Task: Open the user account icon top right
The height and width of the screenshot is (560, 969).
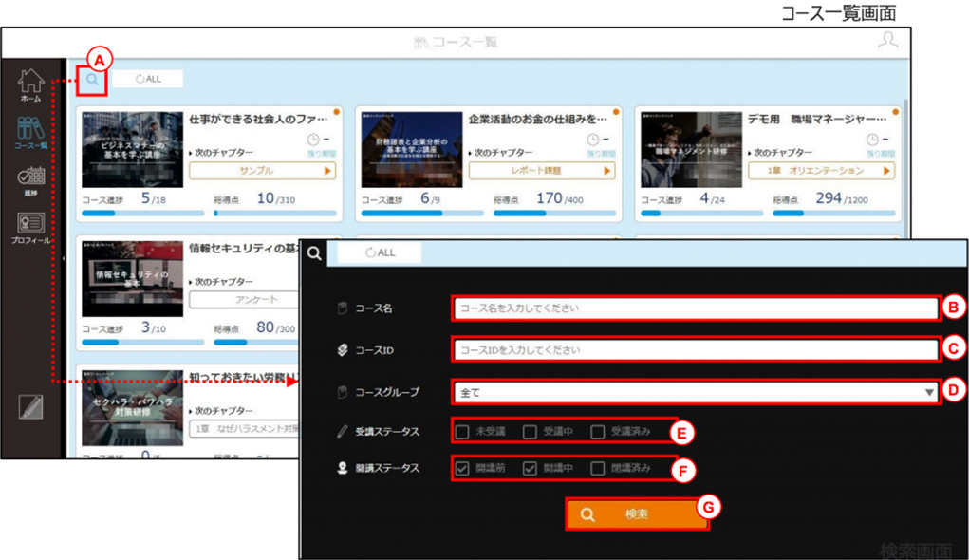Action: tap(888, 40)
